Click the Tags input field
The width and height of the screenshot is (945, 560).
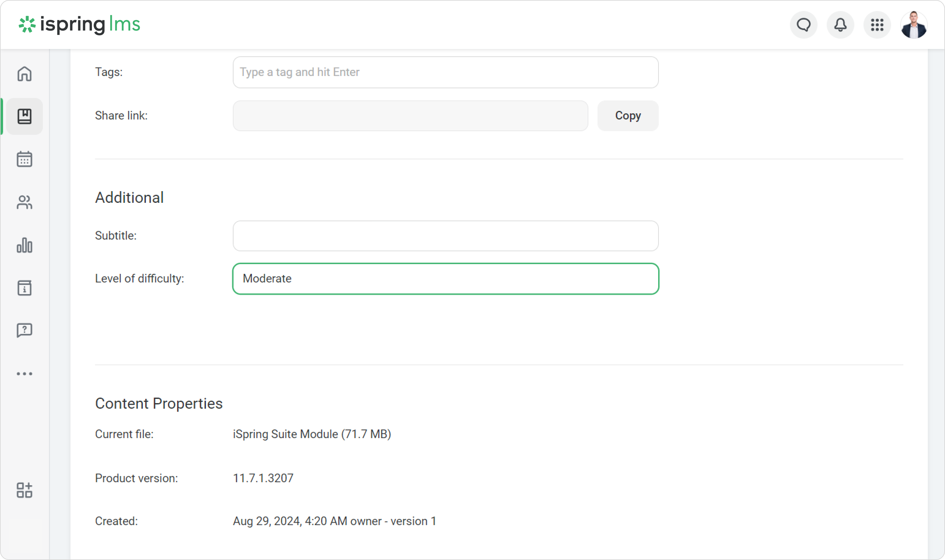click(445, 72)
